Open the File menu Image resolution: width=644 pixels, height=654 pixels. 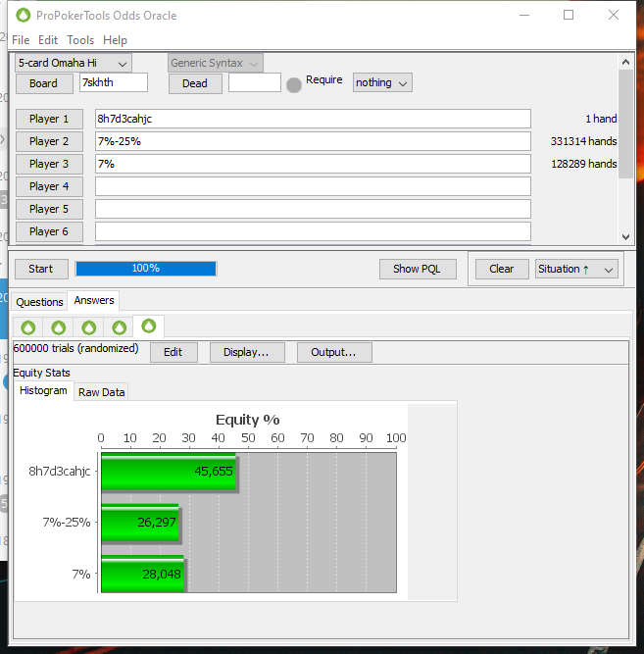(21, 40)
